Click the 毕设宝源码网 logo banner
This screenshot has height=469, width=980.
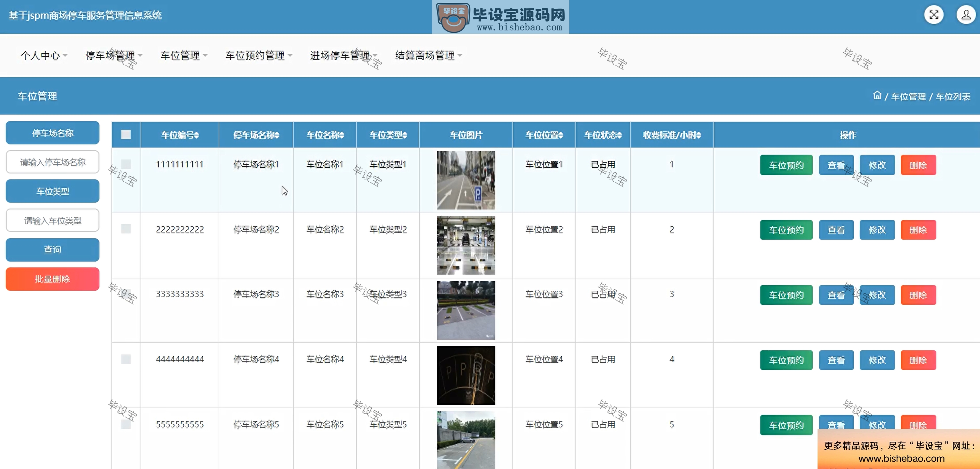(x=501, y=17)
